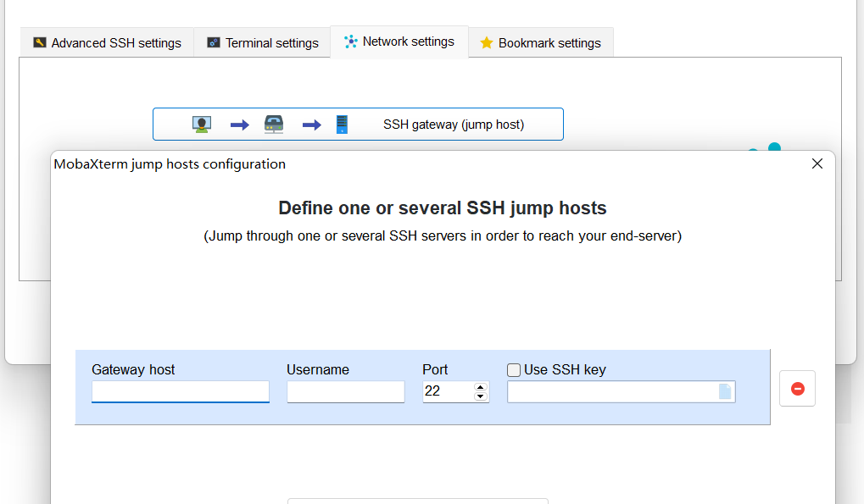Close the jump hosts configuration dialog
The width and height of the screenshot is (864, 504).
pyautogui.click(x=817, y=164)
